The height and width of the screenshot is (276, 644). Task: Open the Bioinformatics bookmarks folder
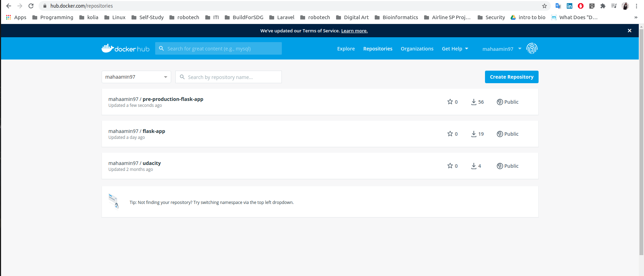coord(396,17)
